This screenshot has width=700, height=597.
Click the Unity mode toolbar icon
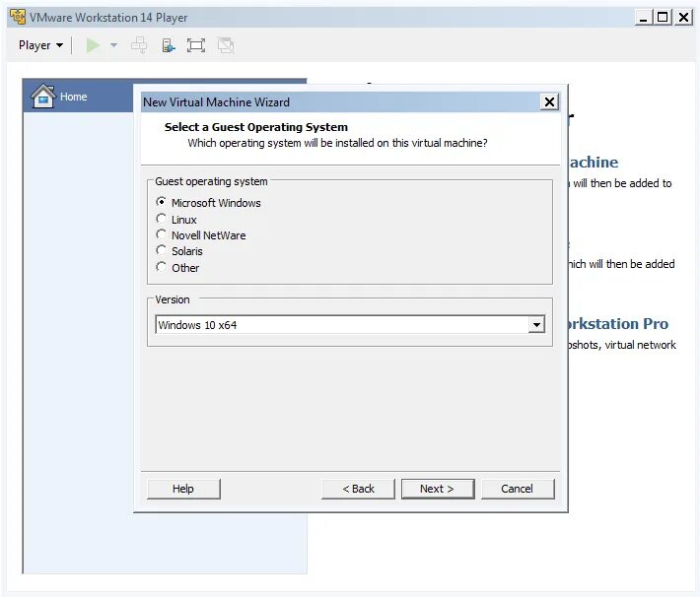click(226, 45)
